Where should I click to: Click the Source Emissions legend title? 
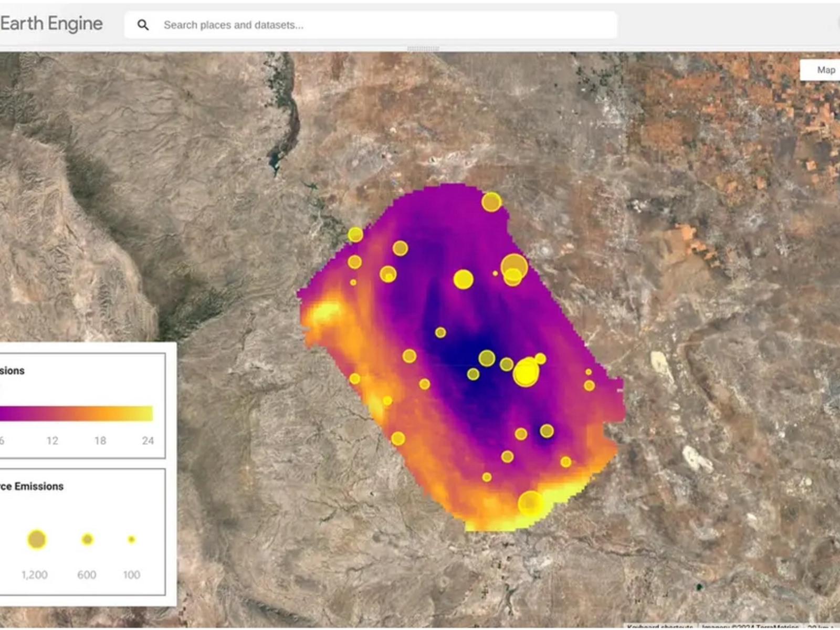pos(33,486)
